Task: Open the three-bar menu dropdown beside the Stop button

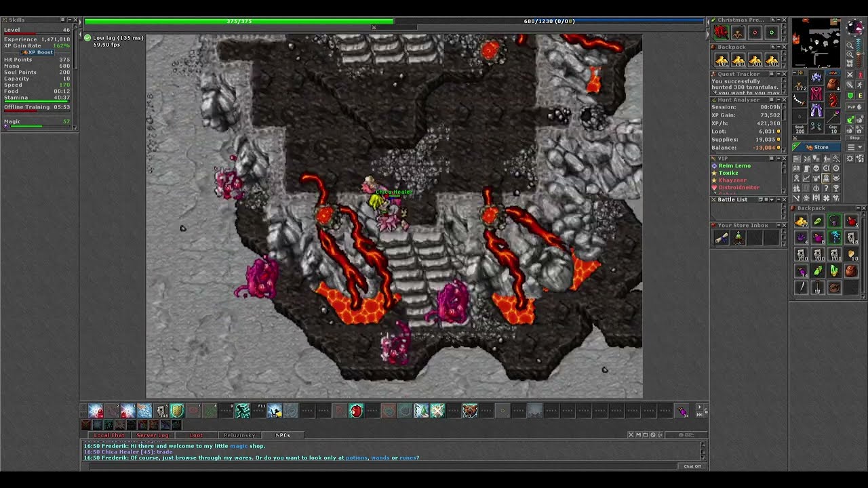Action: pyautogui.click(x=855, y=147)
